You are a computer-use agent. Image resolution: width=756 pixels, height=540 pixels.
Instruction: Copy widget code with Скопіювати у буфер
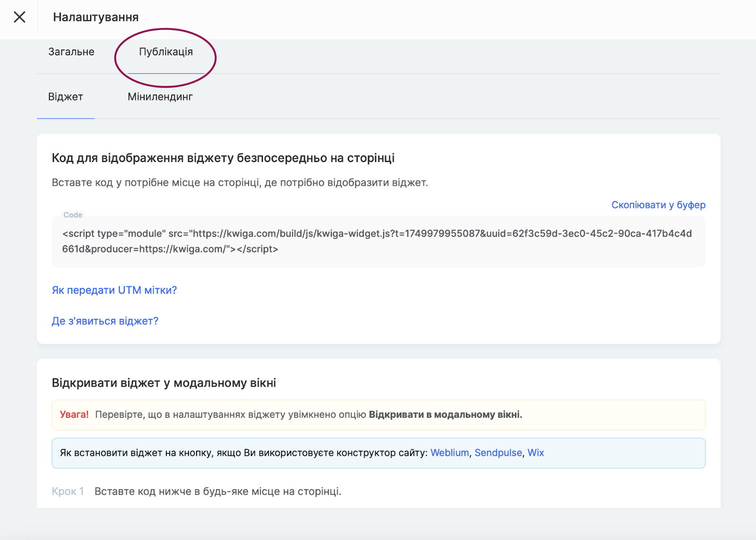[x=658, y=205]
